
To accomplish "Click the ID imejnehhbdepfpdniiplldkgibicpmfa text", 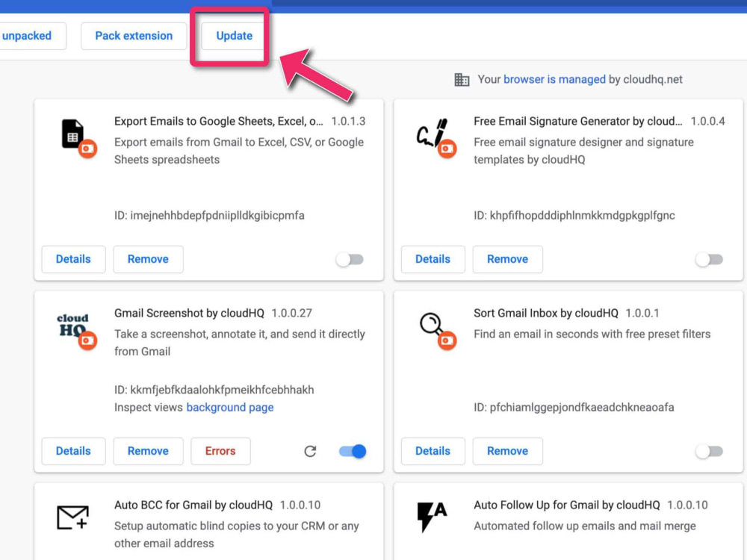I will click(x=209, y=215).
